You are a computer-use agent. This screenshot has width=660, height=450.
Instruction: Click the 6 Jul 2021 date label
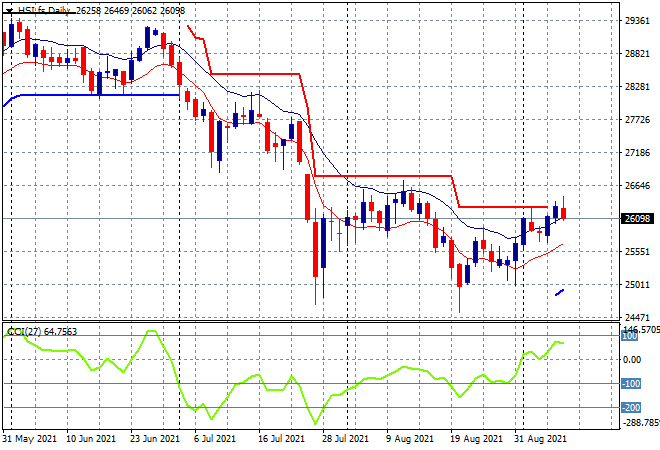pyautogui.click(x=214, y=439)
